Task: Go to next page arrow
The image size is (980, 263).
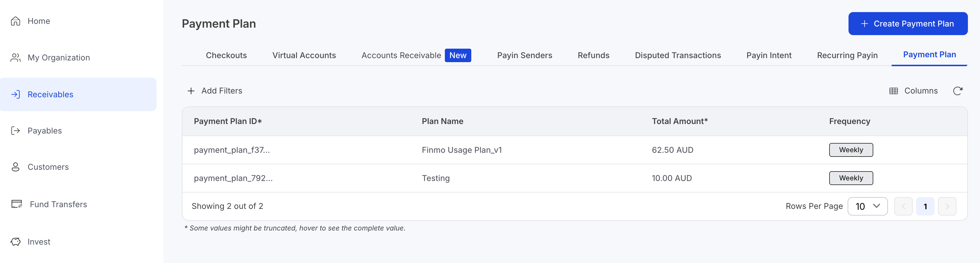Action: click(947, 206)
